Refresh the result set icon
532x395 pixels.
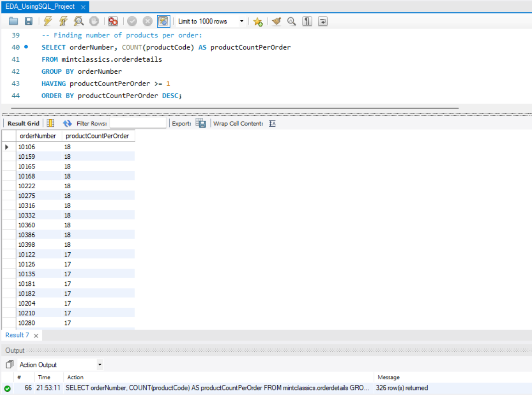(x=67, y=123)
